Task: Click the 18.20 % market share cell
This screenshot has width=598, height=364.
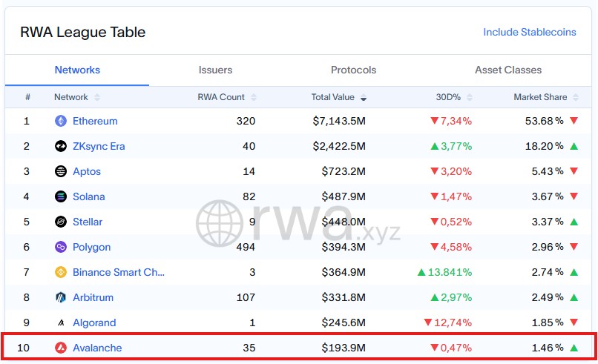Action: (x=545, y=146)
